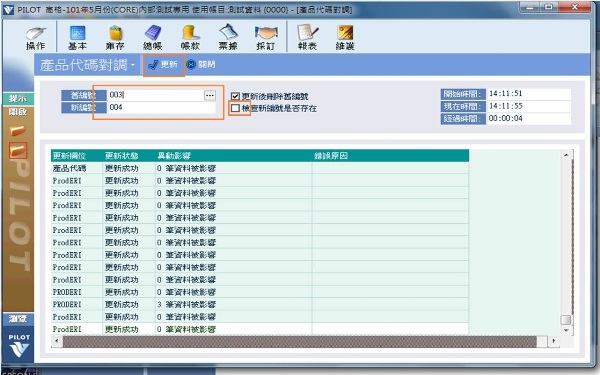Open the 維護 maintenance module icon
This screenshot has height=375, width=600.
click(x=345, y=38)
